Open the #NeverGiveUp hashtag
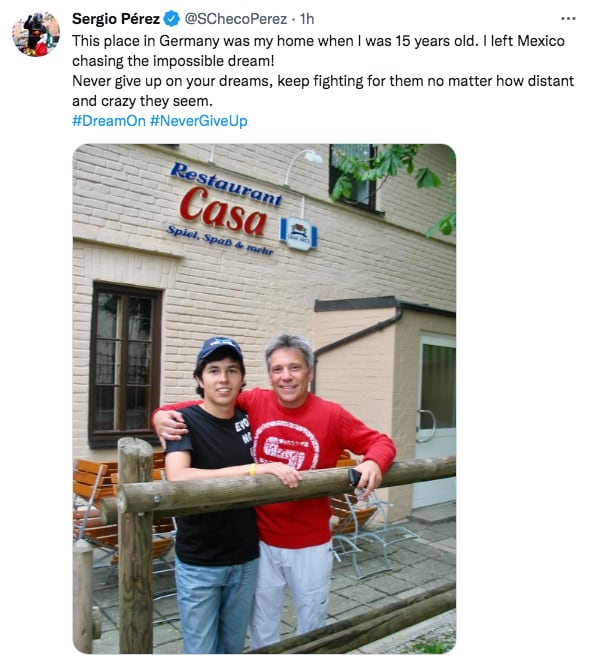591x663 pixels. point(198,121)
